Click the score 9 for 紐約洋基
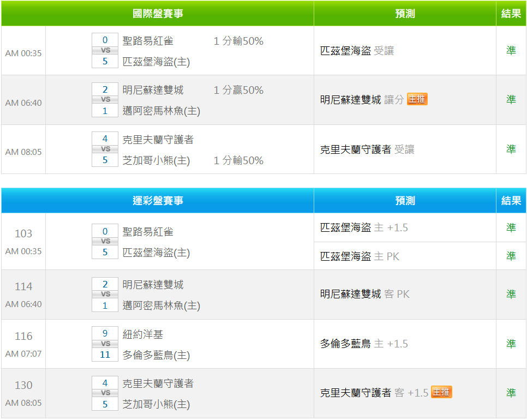Viewport: 527px width, 420px height. pyautogui.click(x=105, y=333)
